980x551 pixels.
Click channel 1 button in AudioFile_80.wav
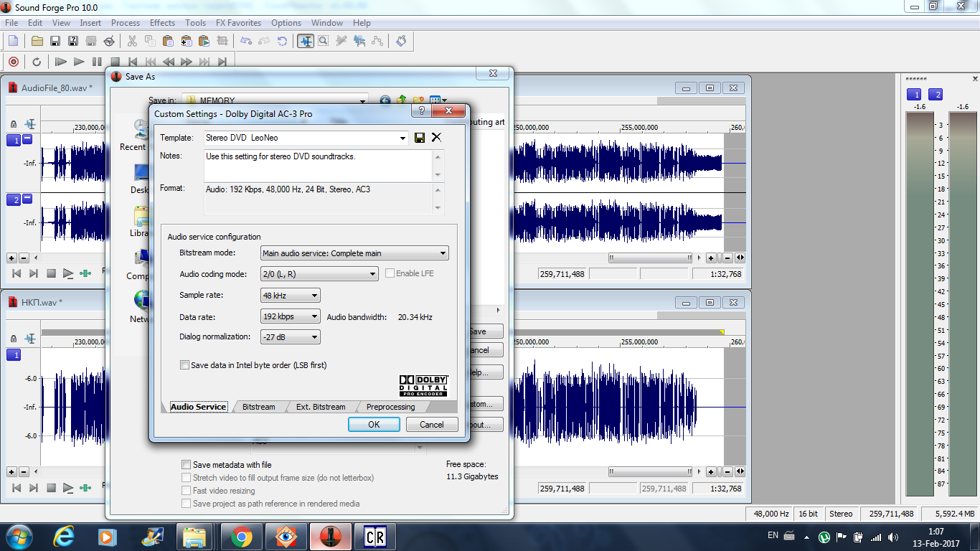pos(14,141)
